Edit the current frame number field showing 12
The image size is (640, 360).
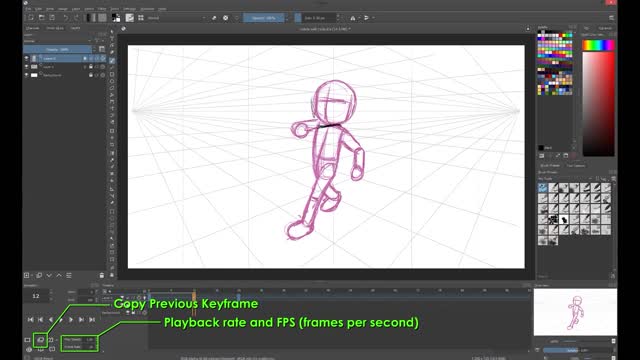point(36,296)
